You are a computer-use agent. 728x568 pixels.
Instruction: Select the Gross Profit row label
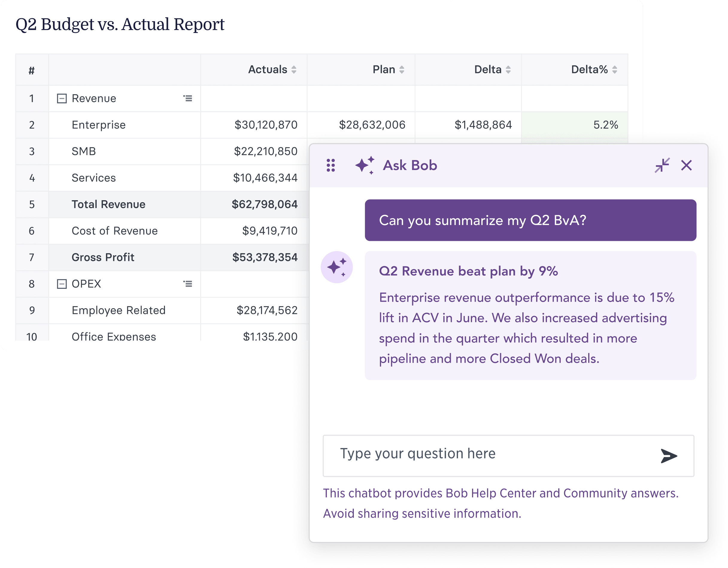click(x=103, y=257)
